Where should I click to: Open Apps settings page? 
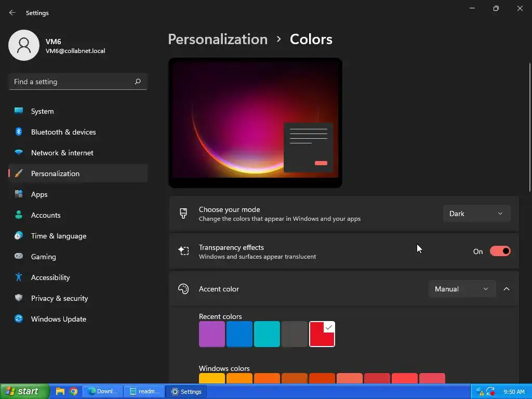click(78, 194)
